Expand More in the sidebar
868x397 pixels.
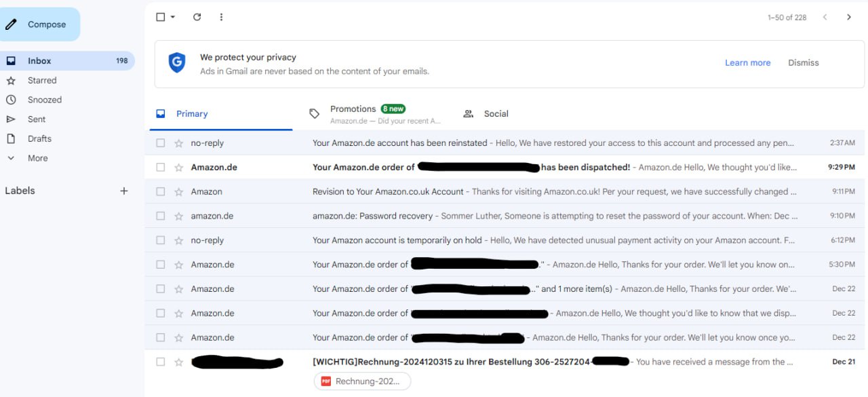37,158
